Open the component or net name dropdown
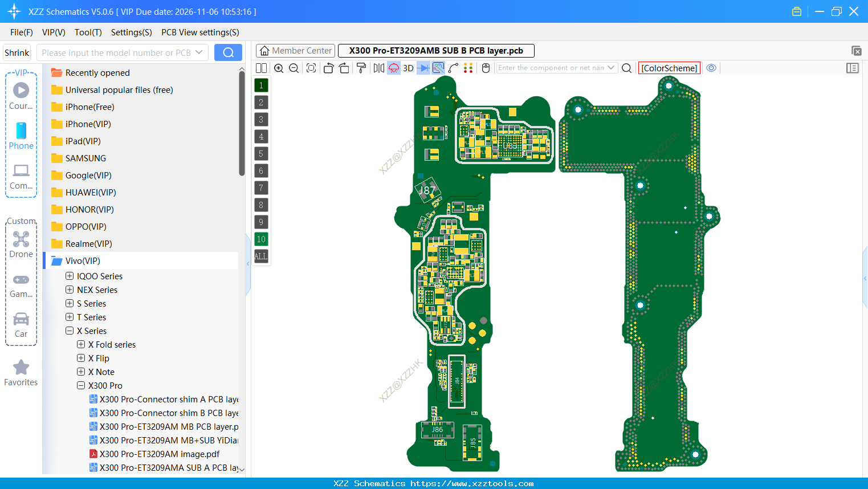Screen dimensions: 868x489 point(610,67)
